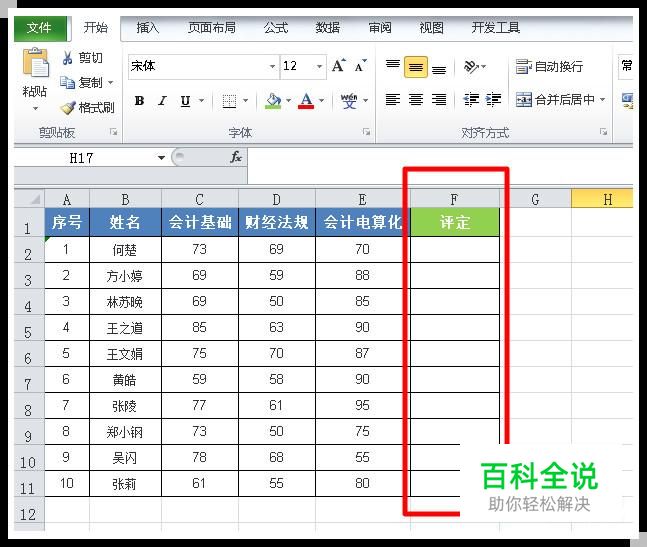Align text to top of cell
Screen dimensions: 647x547
(393, 66)
